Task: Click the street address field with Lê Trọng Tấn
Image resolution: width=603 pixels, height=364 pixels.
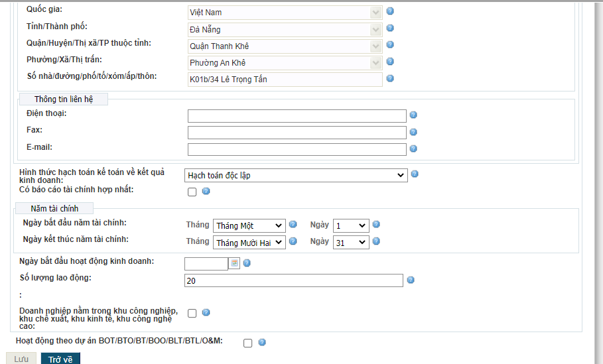Action: point(285,80)
